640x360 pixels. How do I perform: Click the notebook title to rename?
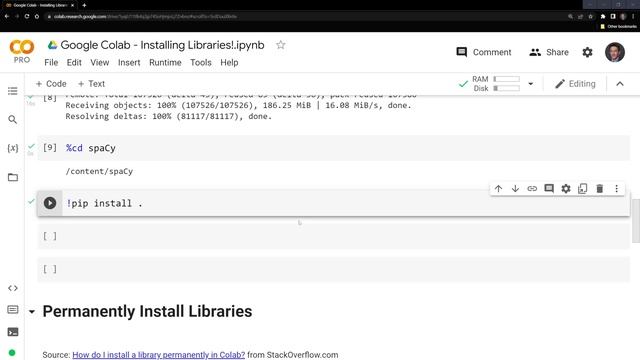coord(162,45)
